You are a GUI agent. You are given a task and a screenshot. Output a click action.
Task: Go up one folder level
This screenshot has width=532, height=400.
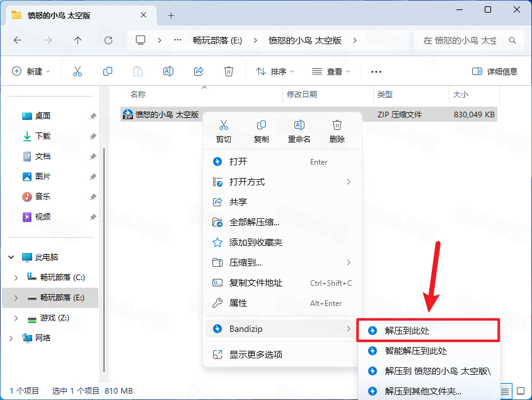click(x=78, y=40)
